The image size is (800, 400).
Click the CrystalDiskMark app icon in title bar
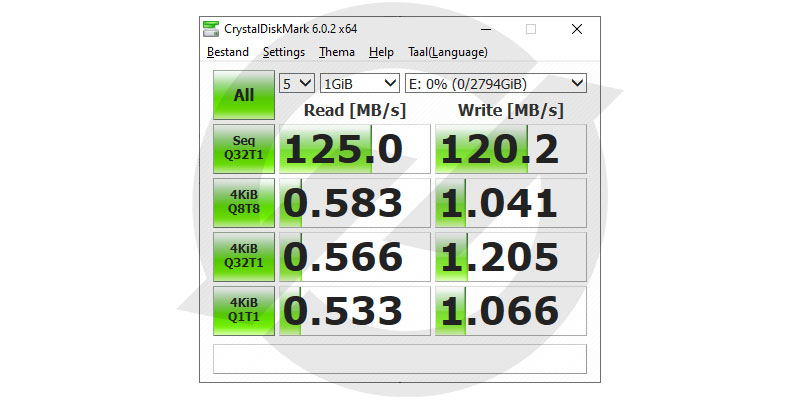[211, 29]
